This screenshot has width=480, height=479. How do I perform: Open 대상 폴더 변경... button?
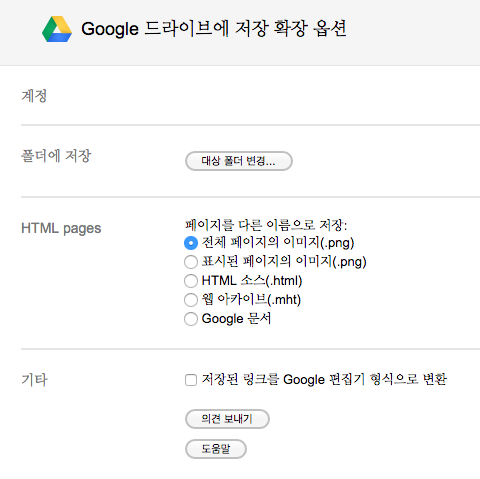239,161
